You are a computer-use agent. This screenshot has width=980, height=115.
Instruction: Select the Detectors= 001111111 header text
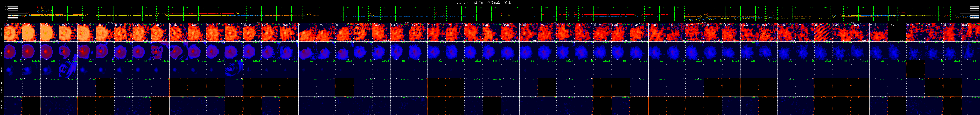(514, 3)
